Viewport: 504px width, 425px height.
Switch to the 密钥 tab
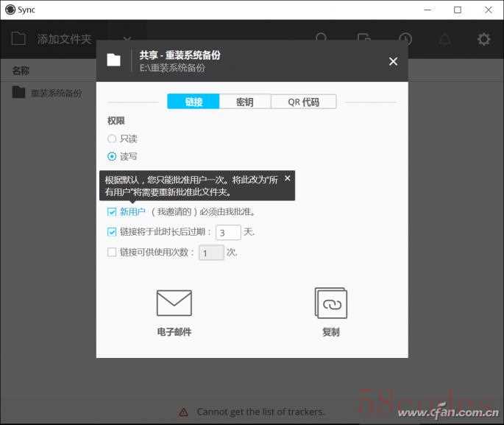244,102
